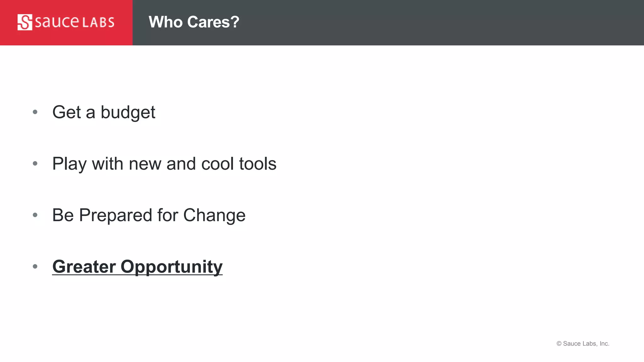The width and height of the screenshot is (644, 362).
Task: Click the Who Cares? slide title
Action: pos(194,22)
